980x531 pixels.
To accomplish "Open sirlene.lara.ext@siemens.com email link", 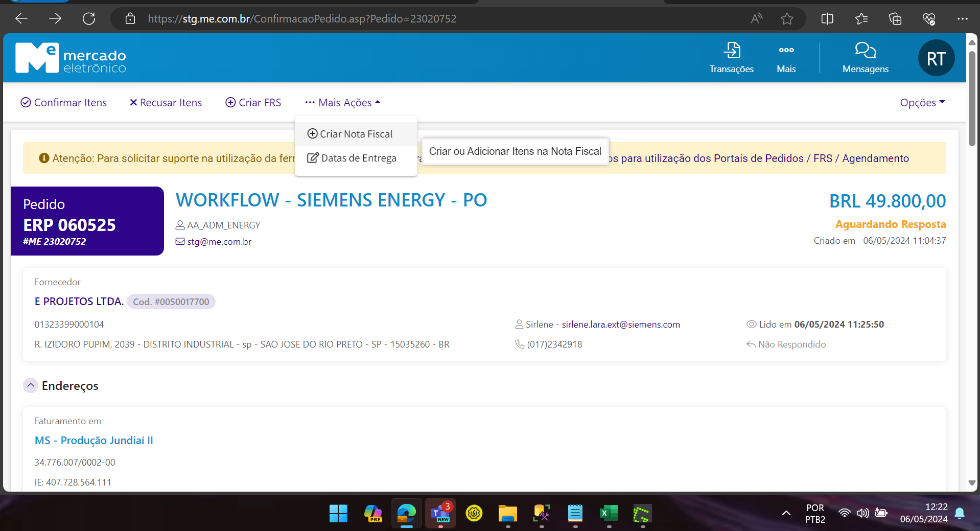I will coord(621,325).
